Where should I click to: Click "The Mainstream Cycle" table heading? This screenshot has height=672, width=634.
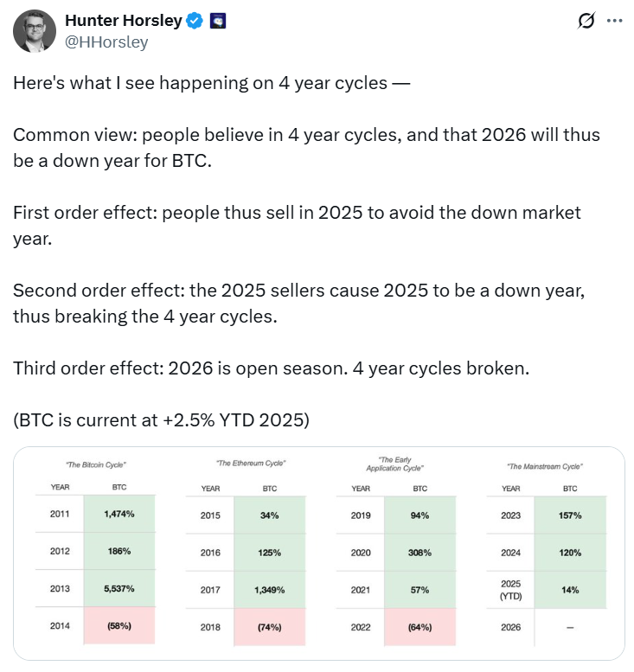pos(544,466)
